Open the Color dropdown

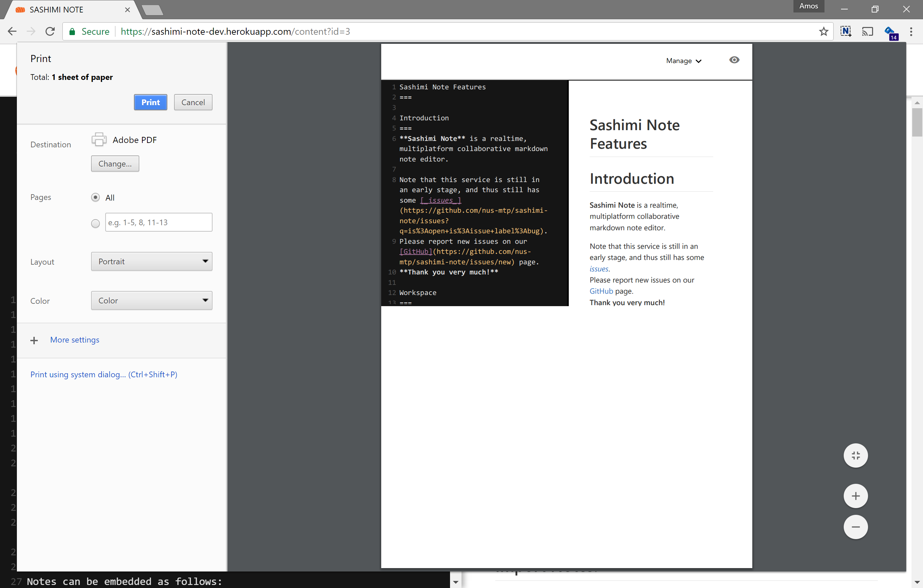pos(151,301)
